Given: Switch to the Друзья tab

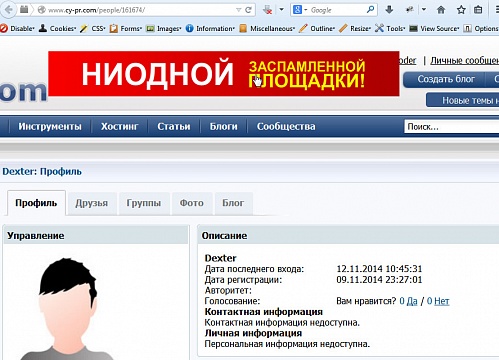Looking at the screenshot, I should pos(91,203).
